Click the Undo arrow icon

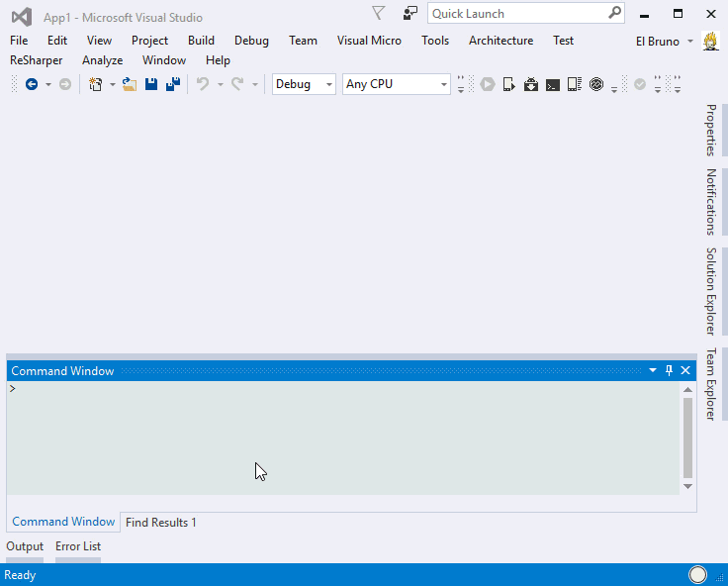(x=203, y=85)
